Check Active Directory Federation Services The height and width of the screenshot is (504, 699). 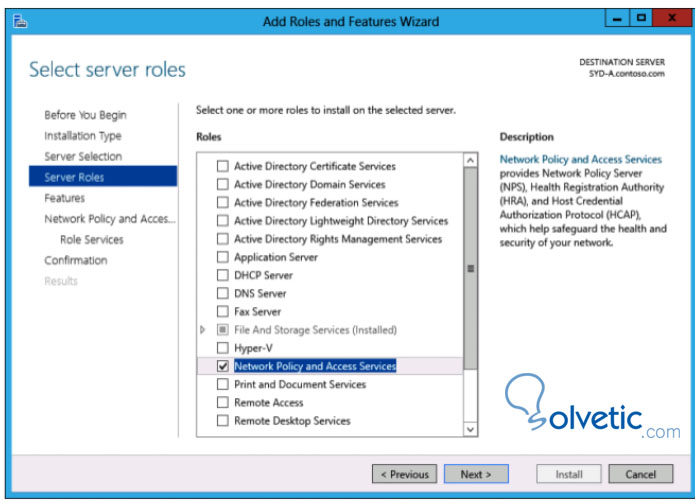pos(222,202)
